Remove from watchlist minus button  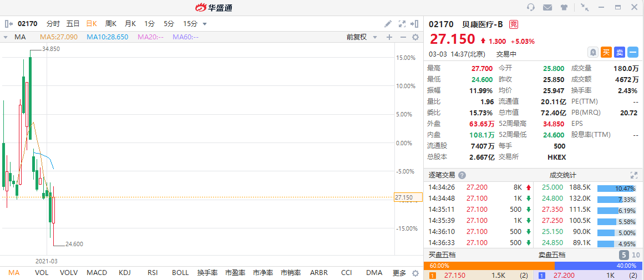point(633,52)
